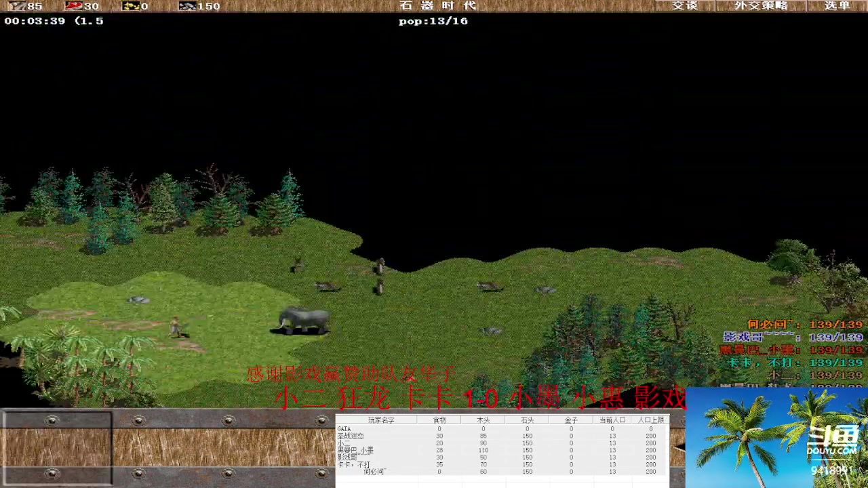Click the 圣战迷恋 row in the stats table
The image size is (868, 488).
coord(502,436)
